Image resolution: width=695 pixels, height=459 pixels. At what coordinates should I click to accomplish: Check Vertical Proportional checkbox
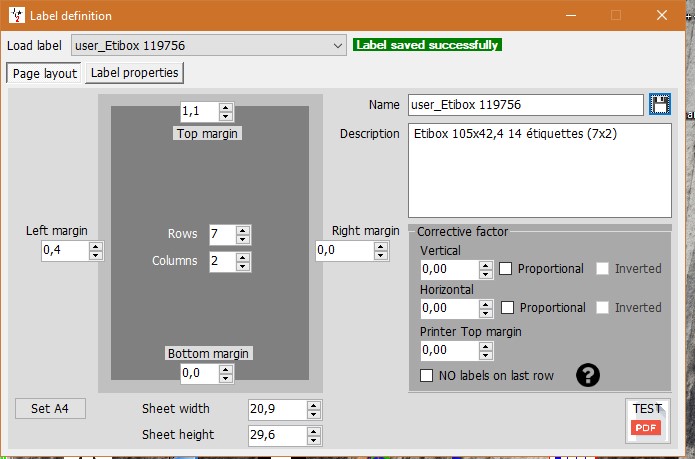pyautogui.click(x=505, y=268)
